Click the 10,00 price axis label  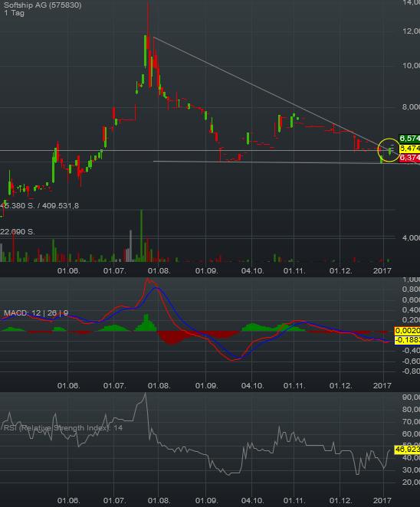(411, 66)
